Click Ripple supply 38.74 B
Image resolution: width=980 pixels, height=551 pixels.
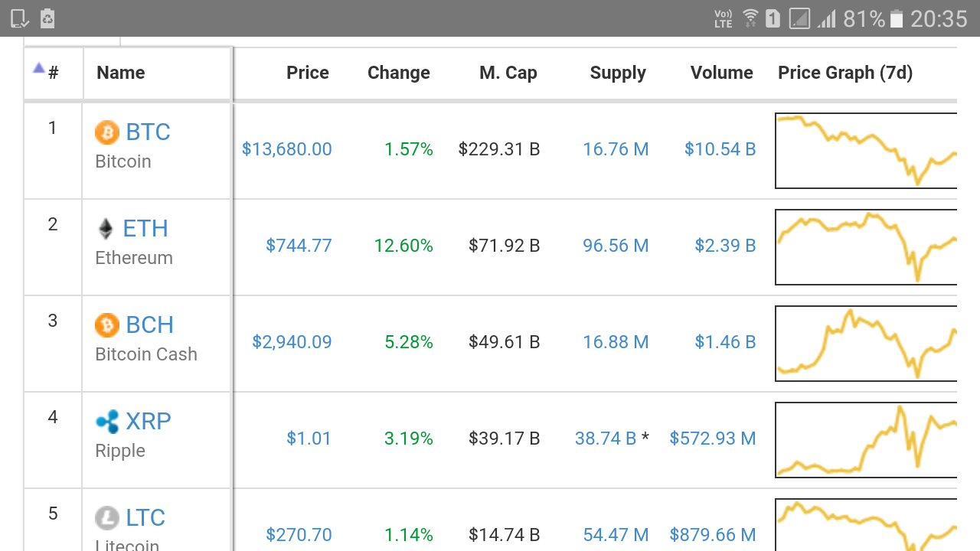[606, 439]
